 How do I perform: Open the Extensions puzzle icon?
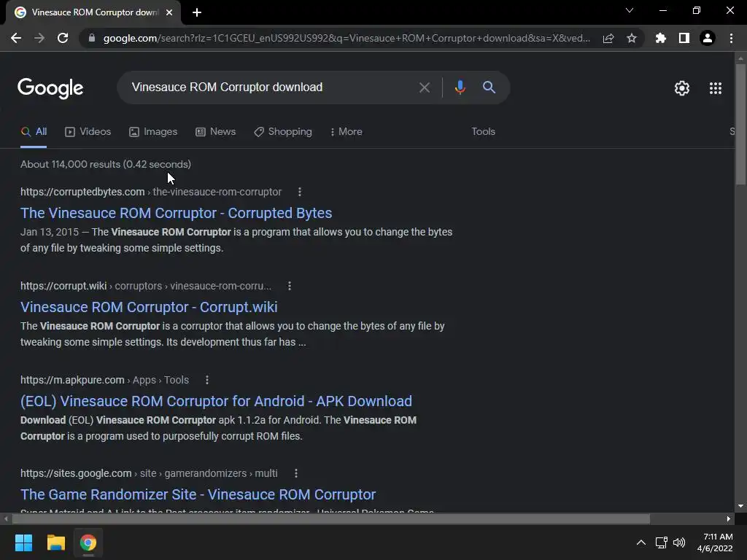(661, 38)
